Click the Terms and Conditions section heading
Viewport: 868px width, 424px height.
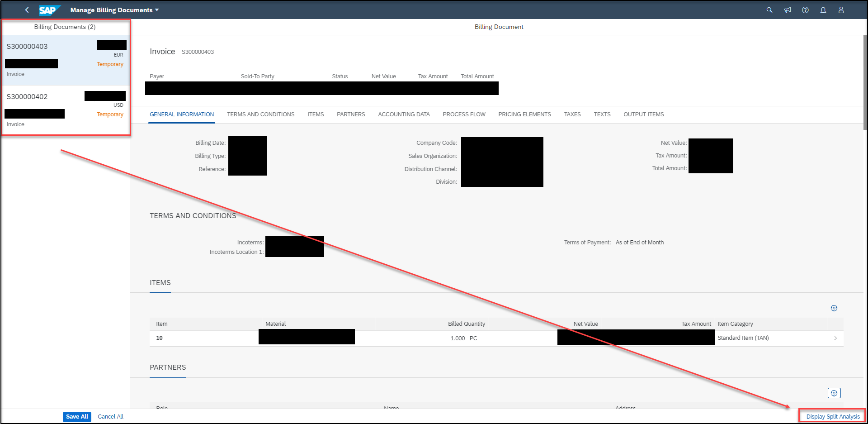[x=193, y=216]
